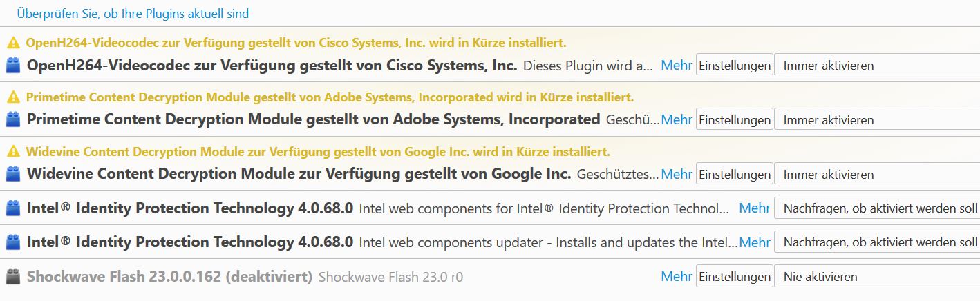Click the greyed Shockwave Flash plugin icon
The image size is (980, 301).
tap(12, 277)
